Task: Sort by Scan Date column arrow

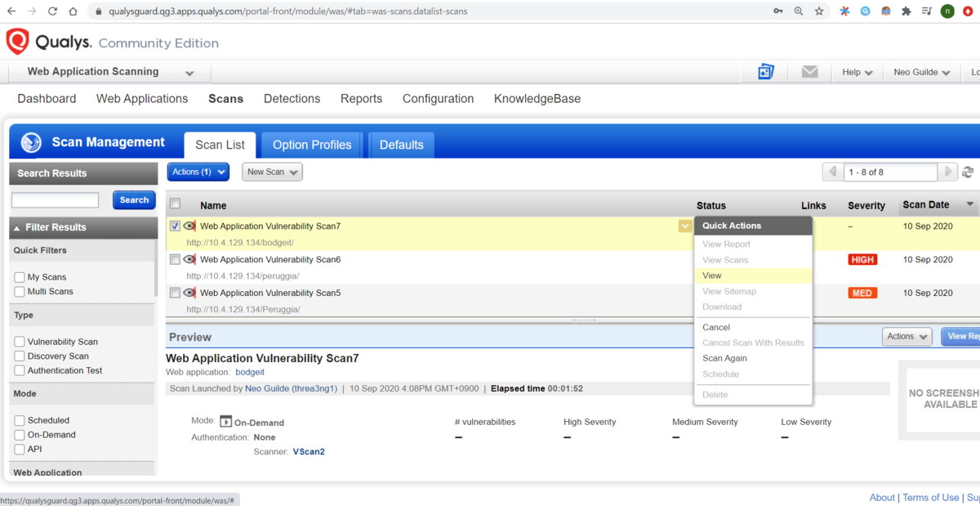Action: (970, 204)
